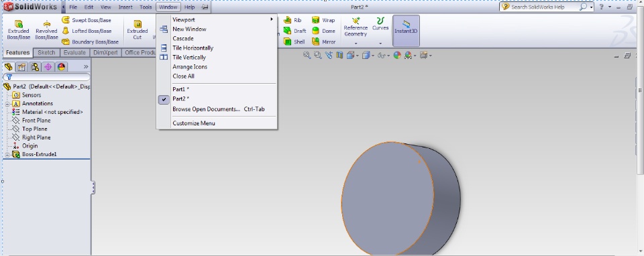The height and width of the screenshot is (256, 644).
Task: Choose the Revolved Boss/Base tool
Action: coord(46,29)
